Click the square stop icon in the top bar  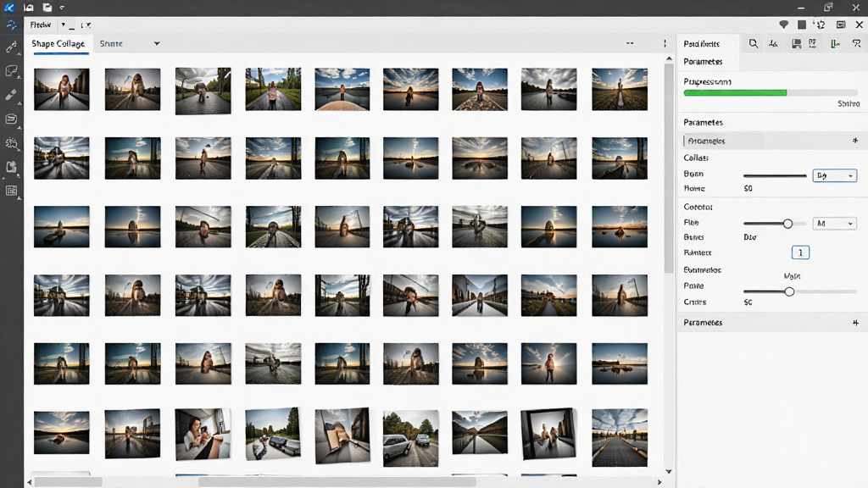pyautogui.click(x=802, y=25)
